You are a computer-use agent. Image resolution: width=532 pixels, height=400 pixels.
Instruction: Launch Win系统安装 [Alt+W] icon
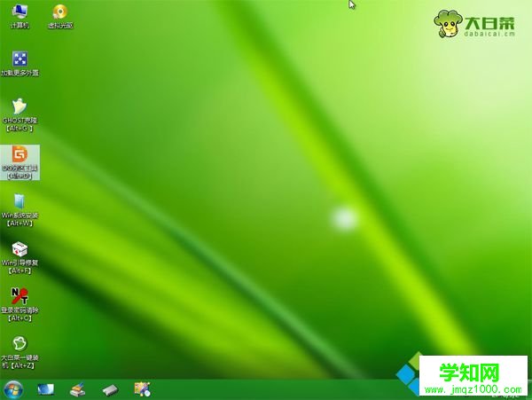tap(20, 210)
